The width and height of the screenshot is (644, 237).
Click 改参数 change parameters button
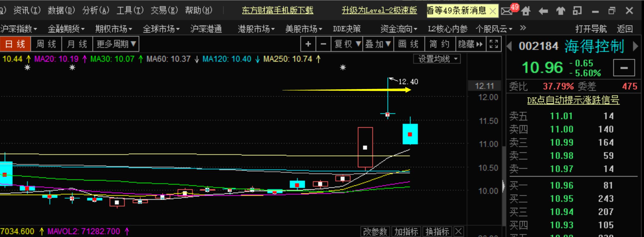tap(375, 232)
